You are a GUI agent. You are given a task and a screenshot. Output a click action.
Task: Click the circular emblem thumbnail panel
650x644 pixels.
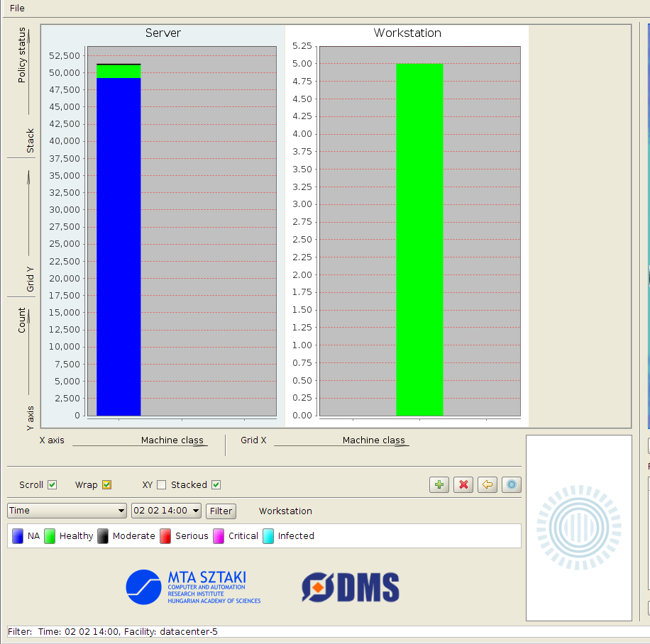click(579, 528)
